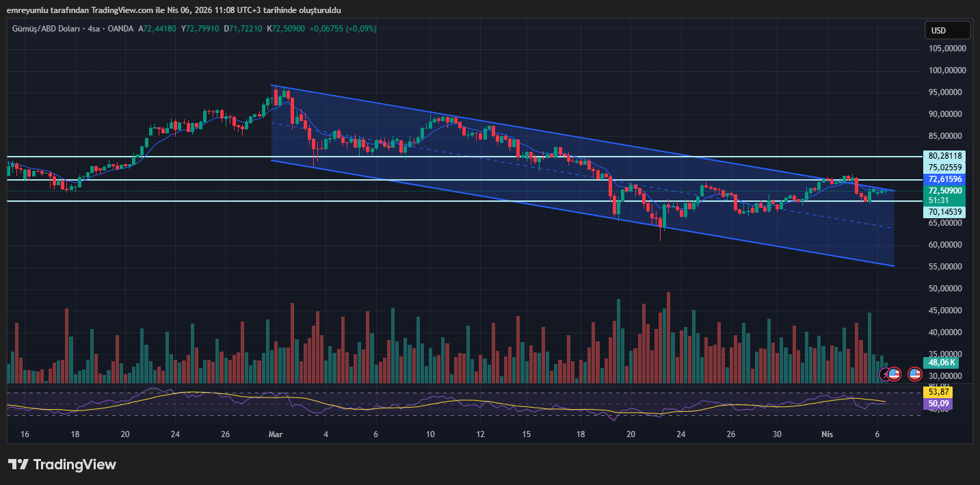Select the 70,14539 support level label
980x485 pixels.
click(x=946, y=213)
